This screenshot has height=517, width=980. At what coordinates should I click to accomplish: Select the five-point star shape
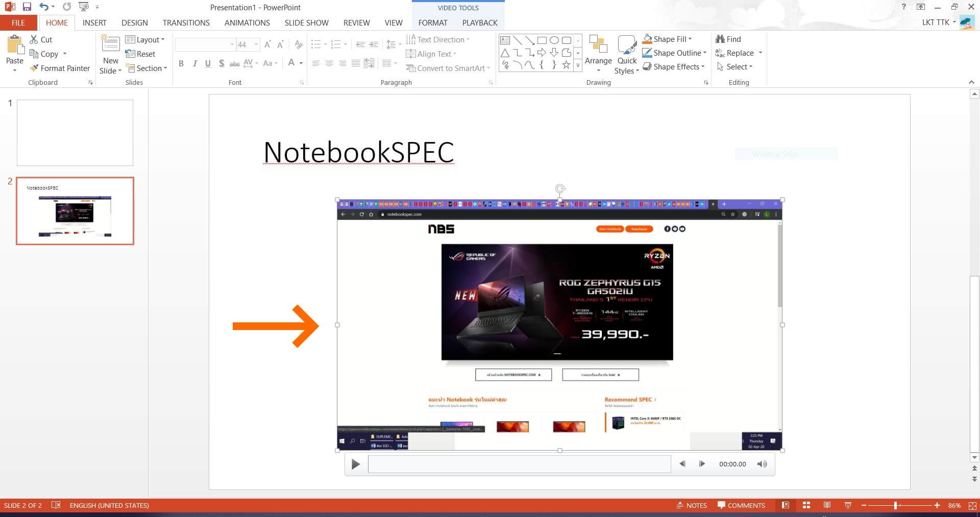tap(566, 65)
